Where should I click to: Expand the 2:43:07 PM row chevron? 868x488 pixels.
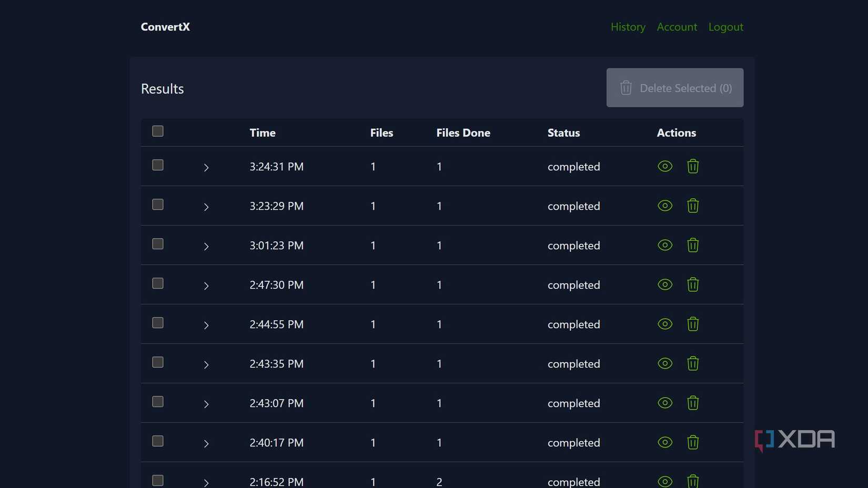point(206,404)
